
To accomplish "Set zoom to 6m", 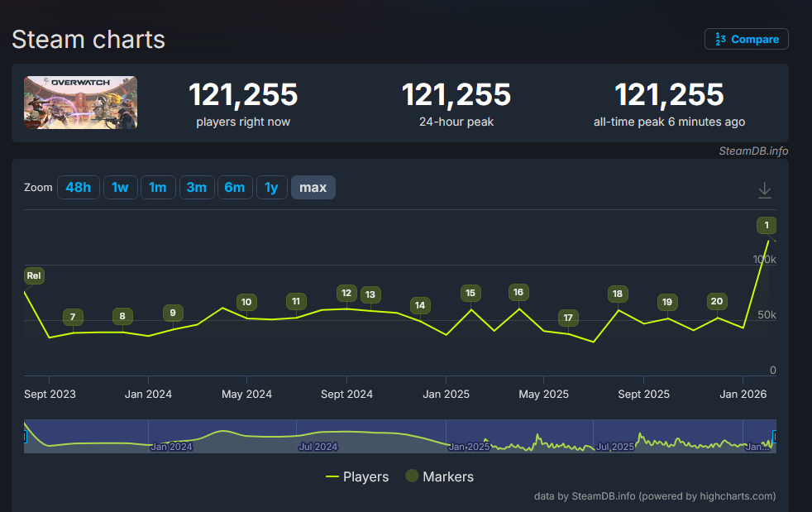I will pos(235,188).
